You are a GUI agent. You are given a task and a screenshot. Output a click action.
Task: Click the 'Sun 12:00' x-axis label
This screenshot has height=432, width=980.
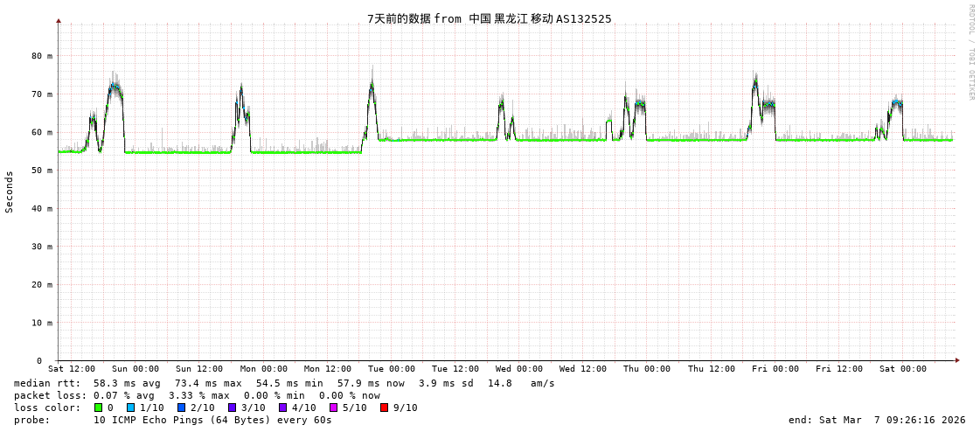point(198,369)
